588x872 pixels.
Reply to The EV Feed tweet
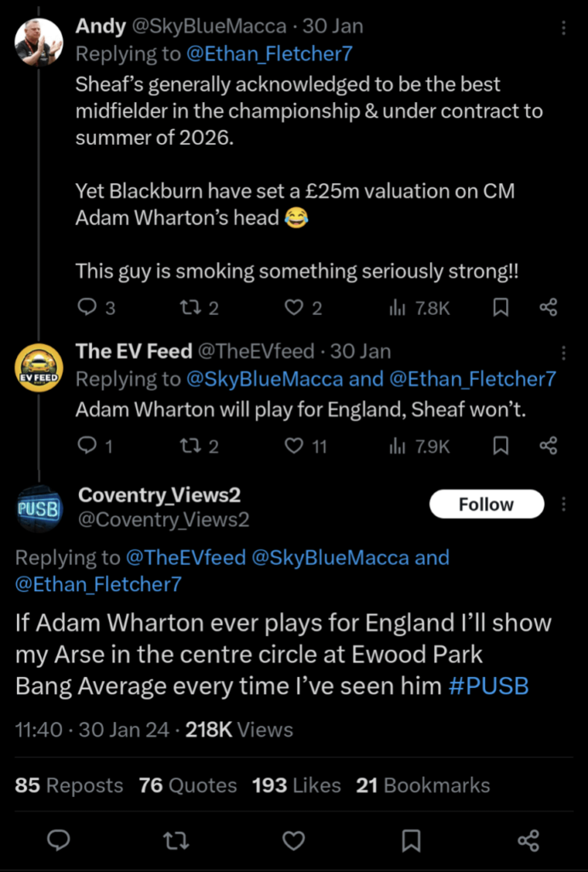[87, 445]
